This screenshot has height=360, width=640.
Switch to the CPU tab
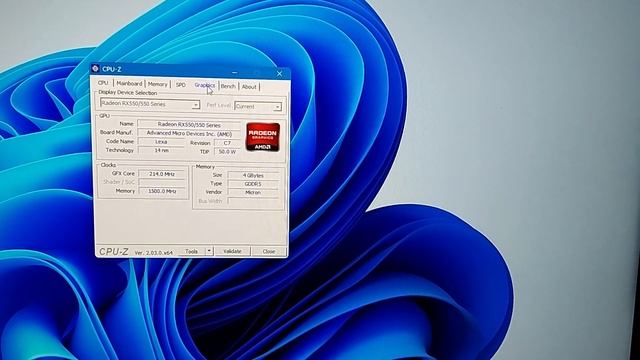click(103, 83)
